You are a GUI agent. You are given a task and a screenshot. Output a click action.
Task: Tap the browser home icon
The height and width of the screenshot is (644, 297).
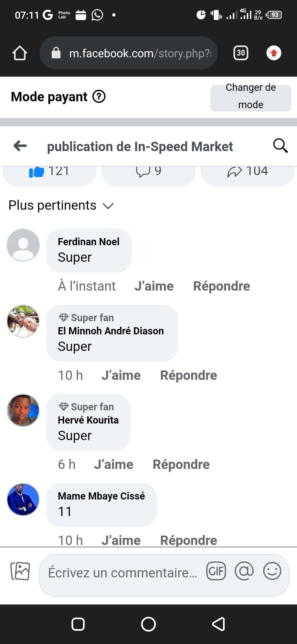tap(20, 53)
